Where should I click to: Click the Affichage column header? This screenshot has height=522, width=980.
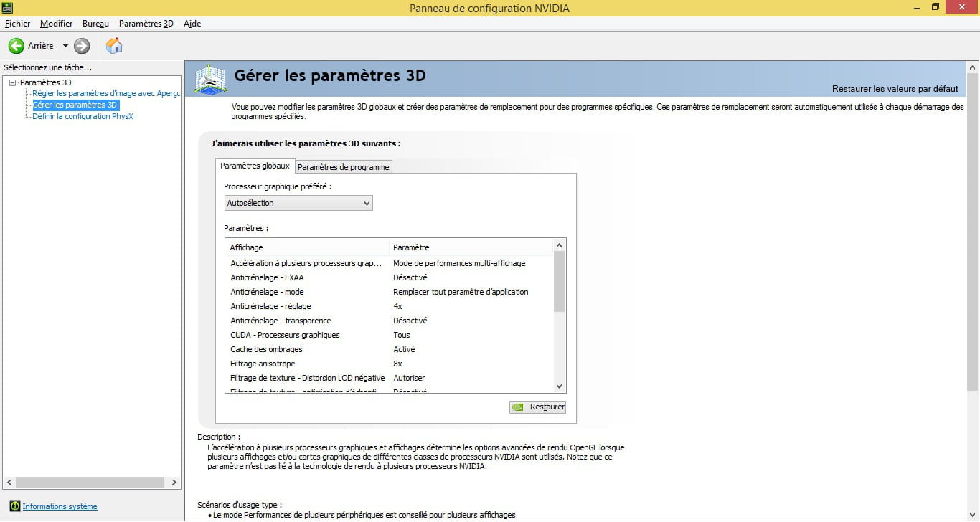point(306,247)
